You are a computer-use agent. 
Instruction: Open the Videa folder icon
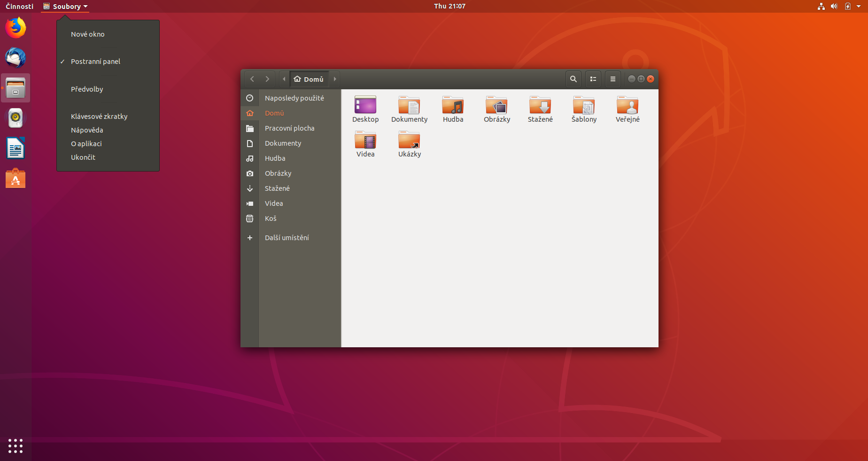(x=365, y=144)
